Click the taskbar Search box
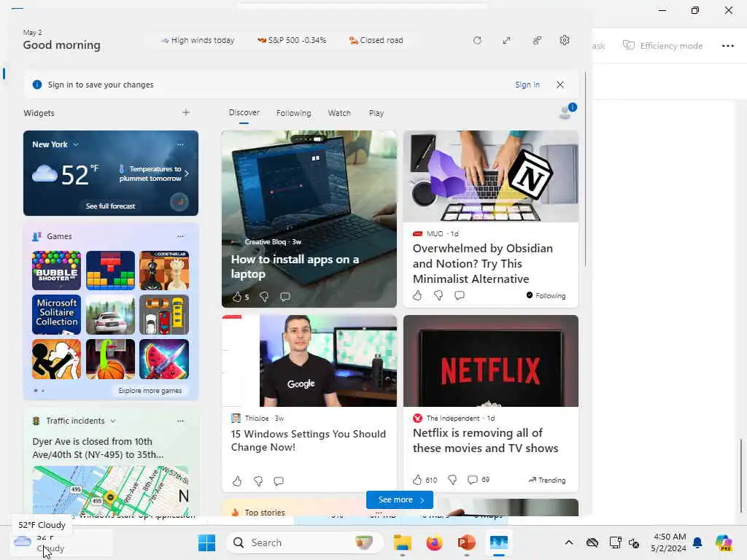Image resolution: width=747 pixels, height=560 pixels. [x=305, y=542]
